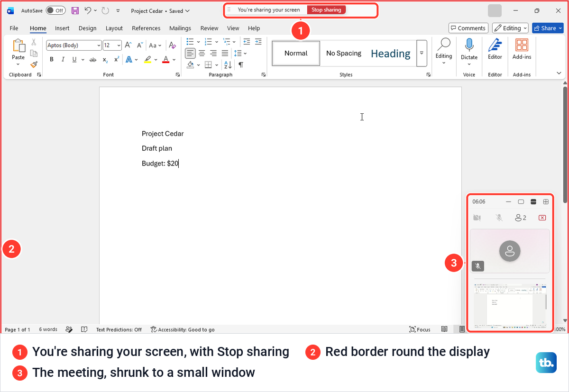Click the Cut scissors icon
Screen dimensions: 569x392
(x=34, y=42)
